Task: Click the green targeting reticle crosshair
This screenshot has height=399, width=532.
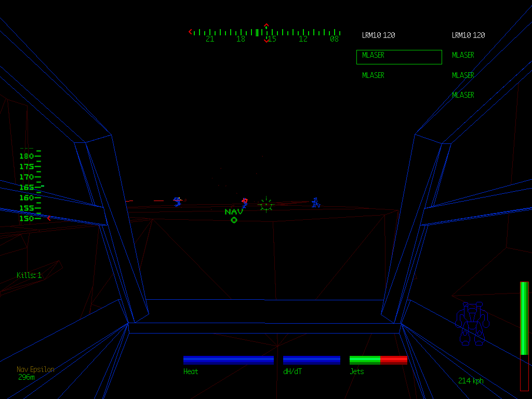Action: pos(266,205)
